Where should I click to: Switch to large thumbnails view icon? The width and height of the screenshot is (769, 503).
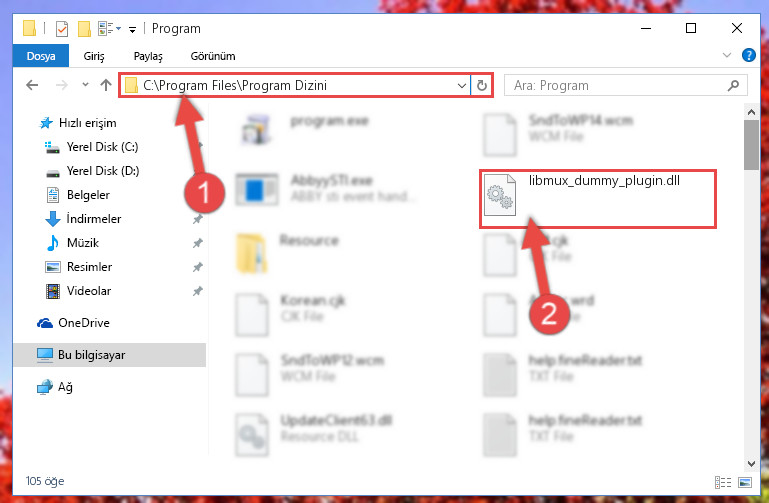pos(744,482)
